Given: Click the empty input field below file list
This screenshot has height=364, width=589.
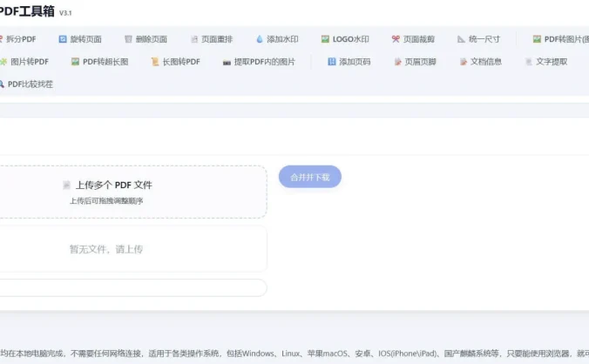Looking at the screenshot, I should [x=132, y=288].
